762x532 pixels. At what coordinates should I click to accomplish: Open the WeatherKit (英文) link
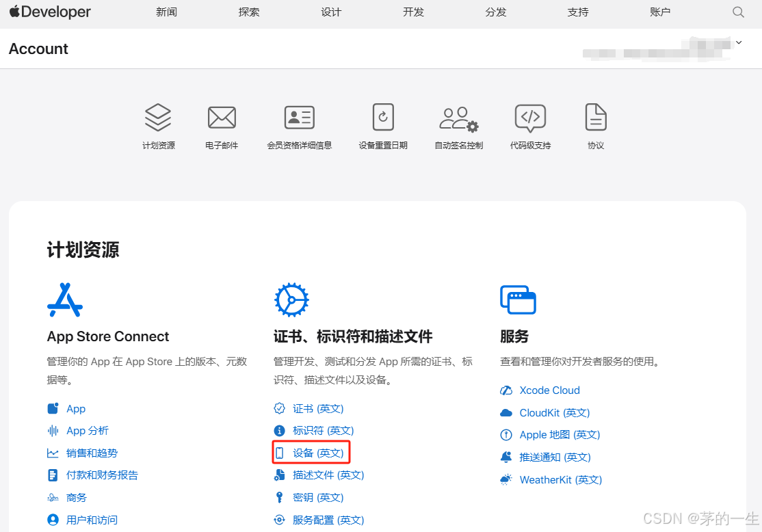click(x=561, y=479)
